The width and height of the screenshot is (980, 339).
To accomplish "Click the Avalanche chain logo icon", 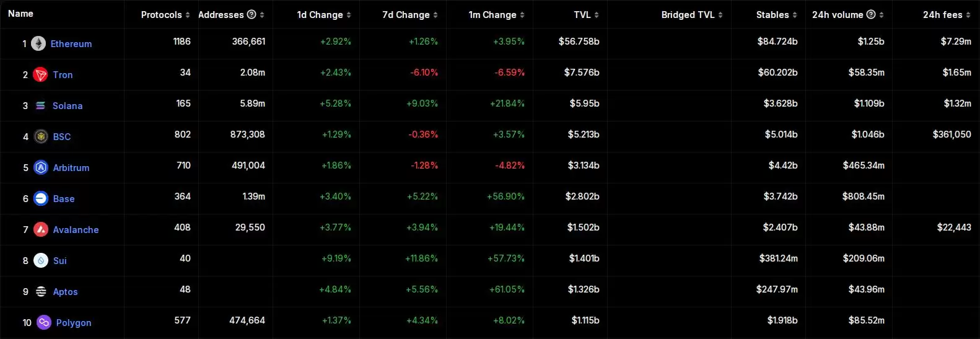I will [41, 229].
